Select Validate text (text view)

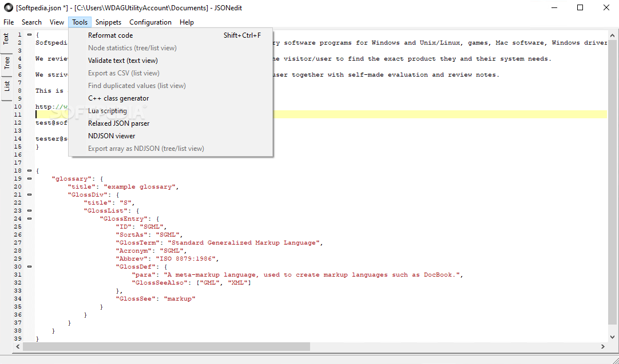(170, 61)
